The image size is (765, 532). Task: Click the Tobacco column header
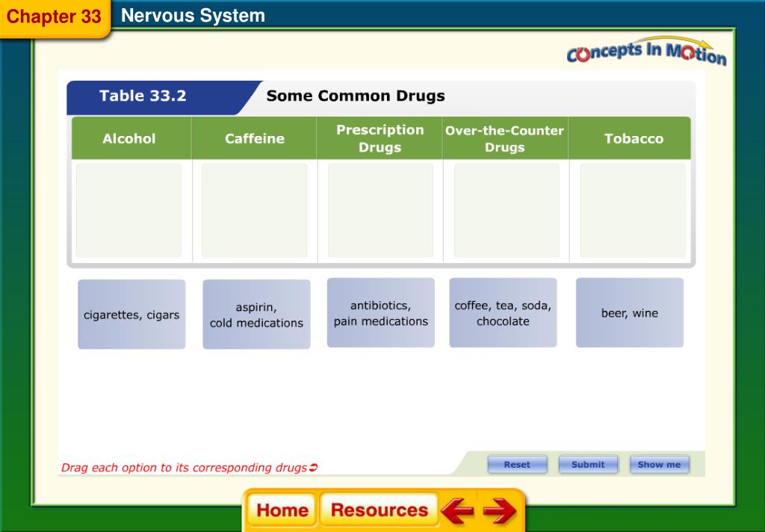coord(631,138)
